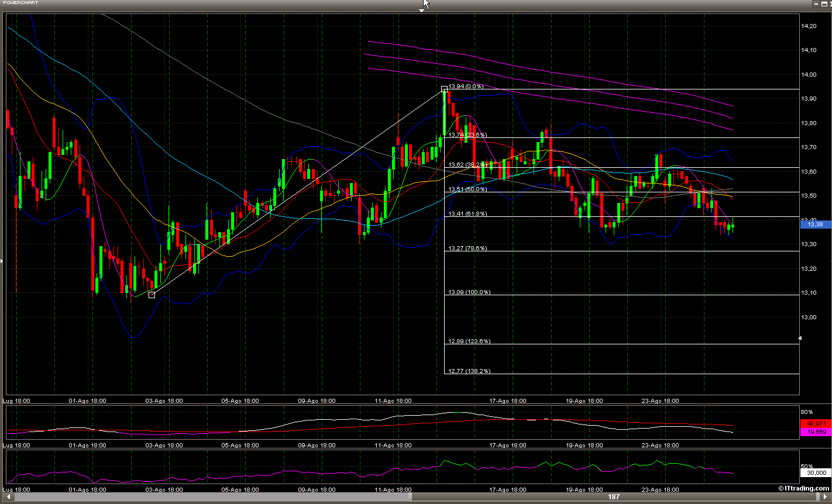Click the Fibonacci label 12,77 (138.2%)

pos(469,371)
